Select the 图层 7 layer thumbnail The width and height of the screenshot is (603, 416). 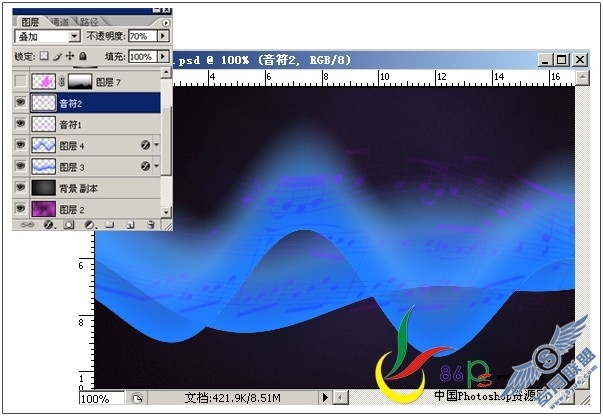43,82
